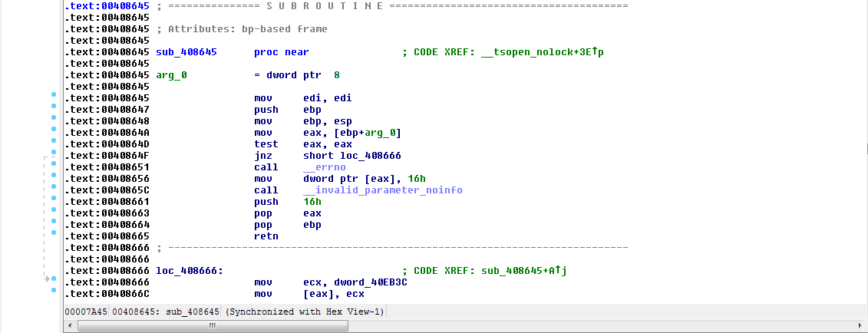Open the dword_40EB3C data reference
This screenshot has width=868, height=333.
pos(371,282)
